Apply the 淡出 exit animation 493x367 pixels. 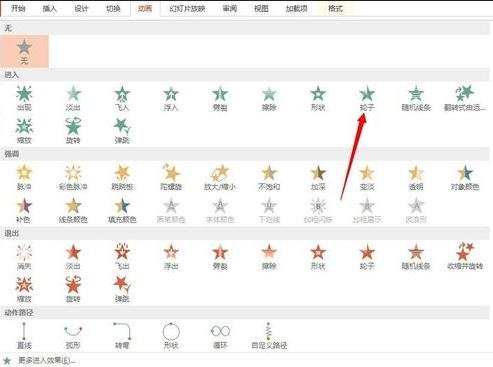73,257
